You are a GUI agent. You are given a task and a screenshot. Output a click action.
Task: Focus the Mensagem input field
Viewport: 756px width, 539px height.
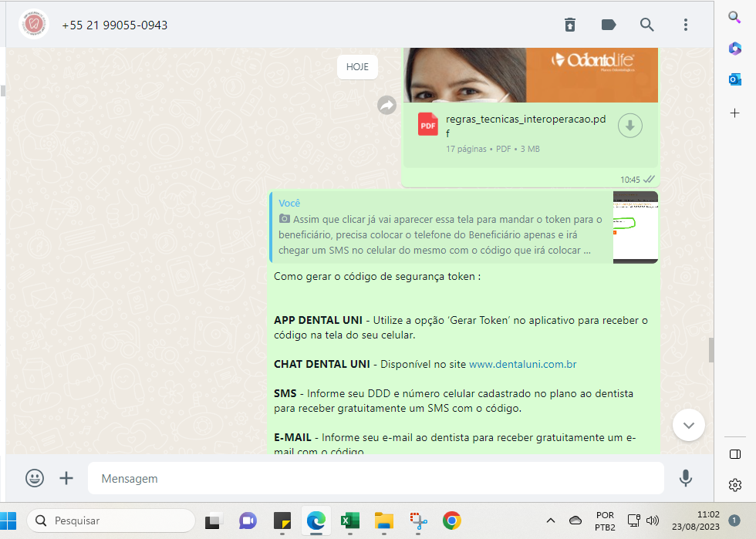tap(376, 478)
